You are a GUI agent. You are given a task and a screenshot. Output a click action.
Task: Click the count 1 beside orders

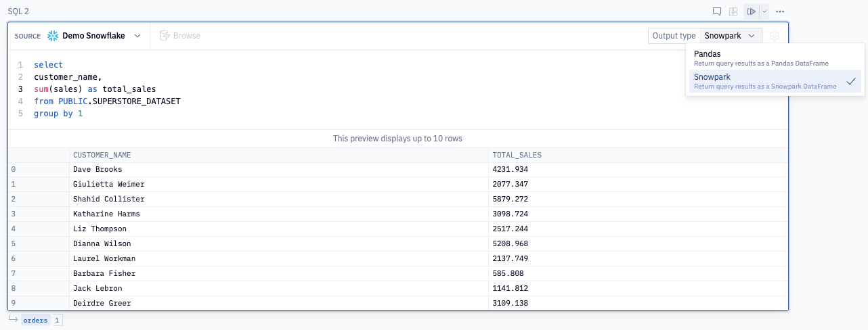click(x=58, y=320)
